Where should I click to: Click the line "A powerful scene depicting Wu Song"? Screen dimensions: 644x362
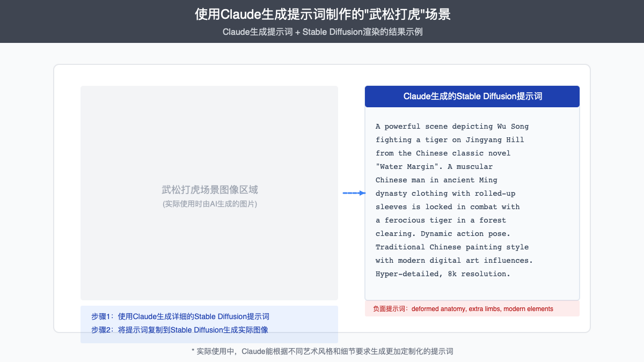(x=452, y=127)
